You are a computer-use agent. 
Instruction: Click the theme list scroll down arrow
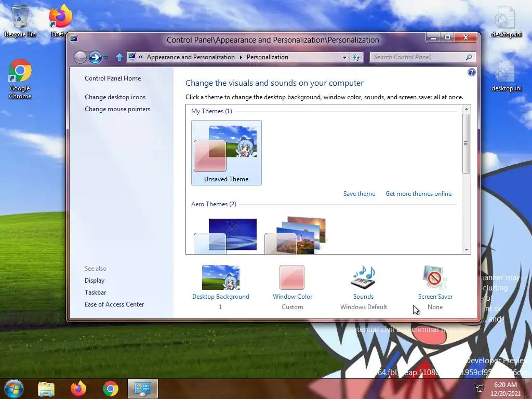467,250
